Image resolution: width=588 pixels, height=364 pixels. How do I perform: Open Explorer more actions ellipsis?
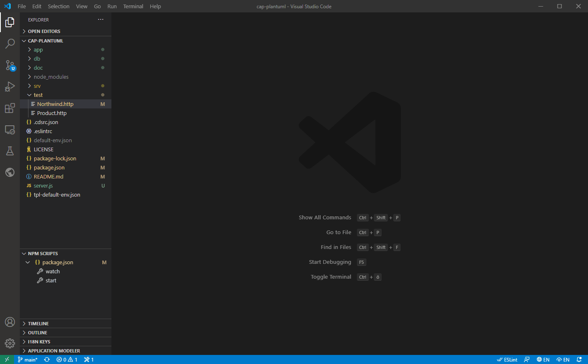[101, 20]
